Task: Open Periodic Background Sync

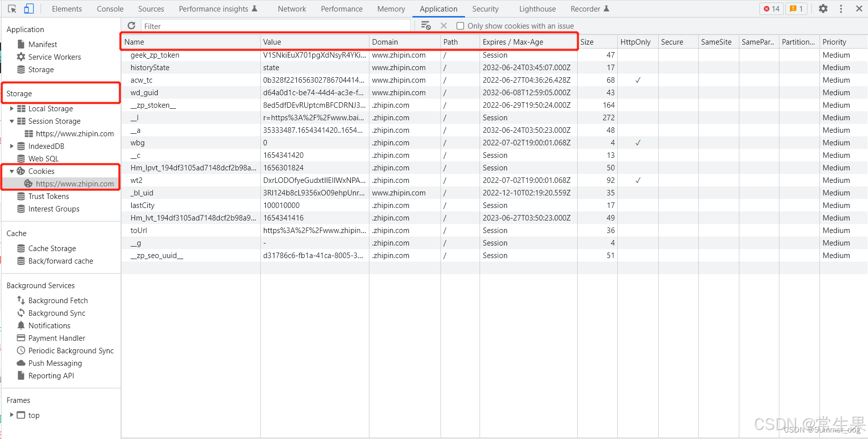Action: click(71, 350)
